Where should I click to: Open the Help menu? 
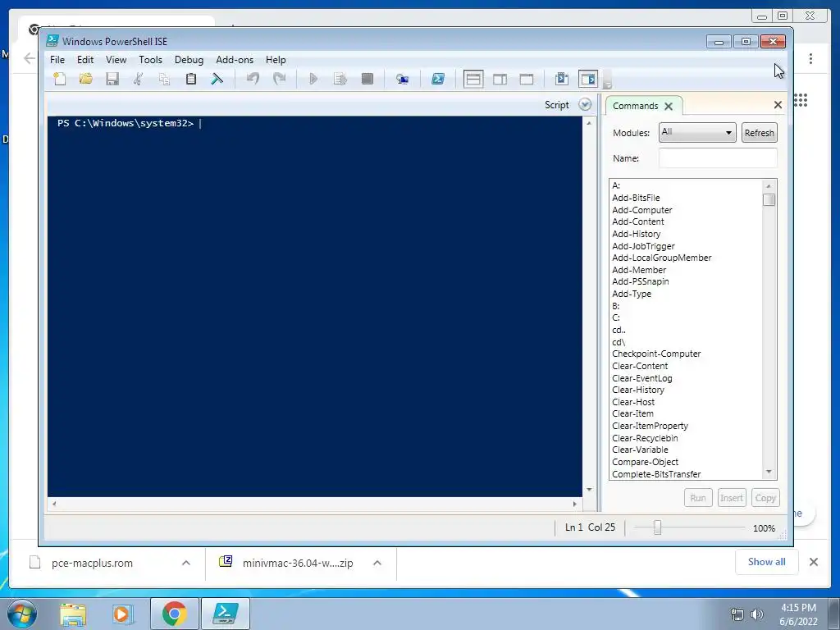point(276,60)
